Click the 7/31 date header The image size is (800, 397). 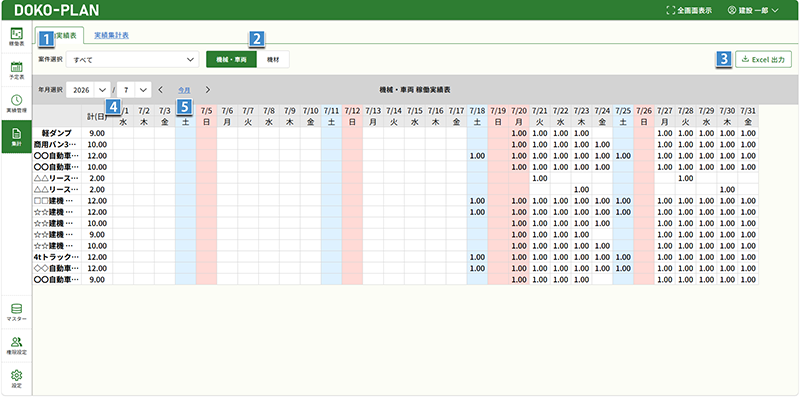(x=748, y=110)
